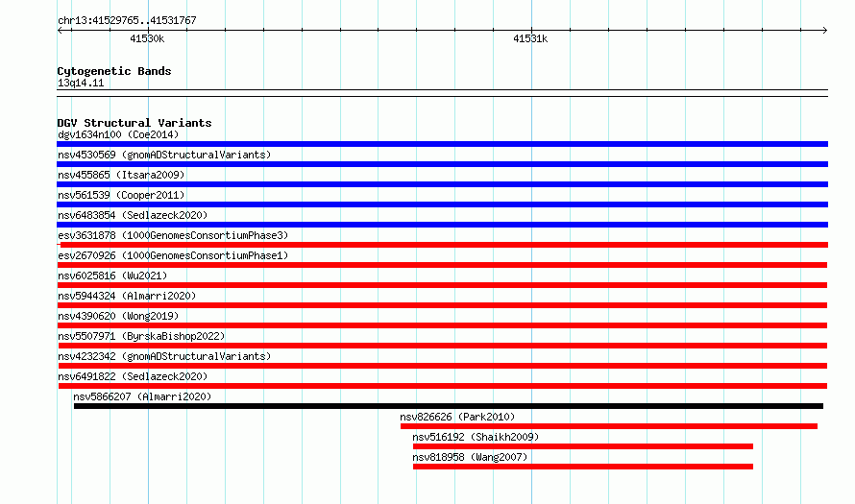
Task: Select the red bar under nsv826626
Action: [608, 426]
